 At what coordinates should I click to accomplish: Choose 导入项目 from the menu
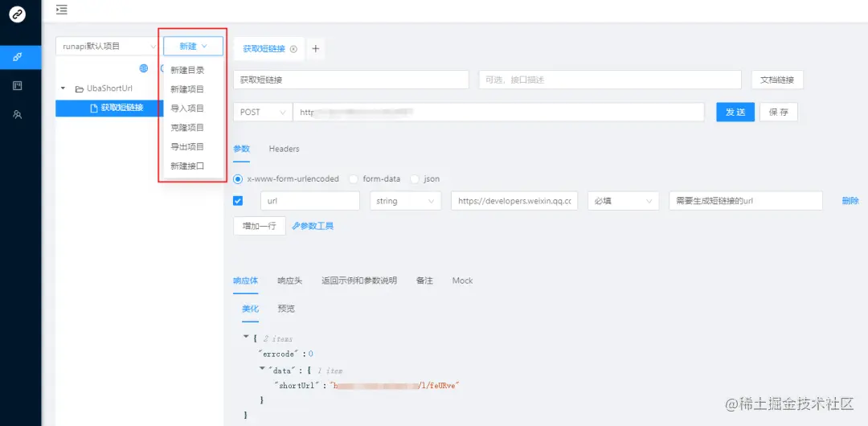(191, 108)
